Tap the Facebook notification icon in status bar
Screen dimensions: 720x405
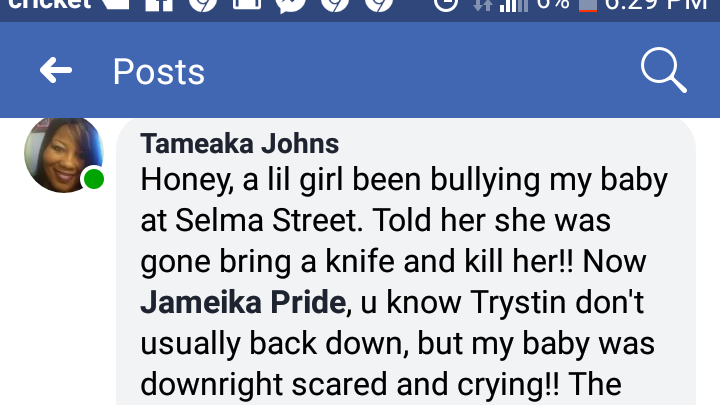(159, 4)
